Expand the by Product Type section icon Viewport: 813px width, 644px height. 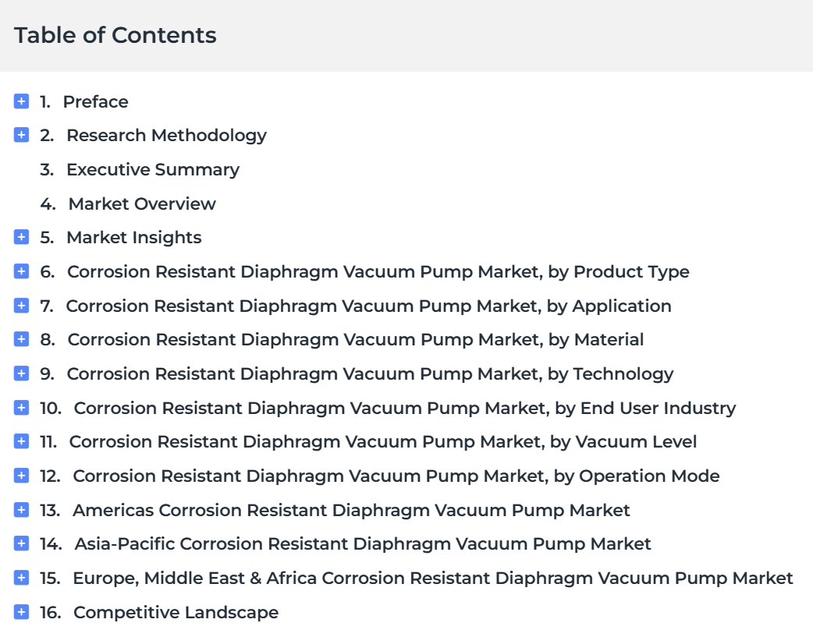point(21,271)
